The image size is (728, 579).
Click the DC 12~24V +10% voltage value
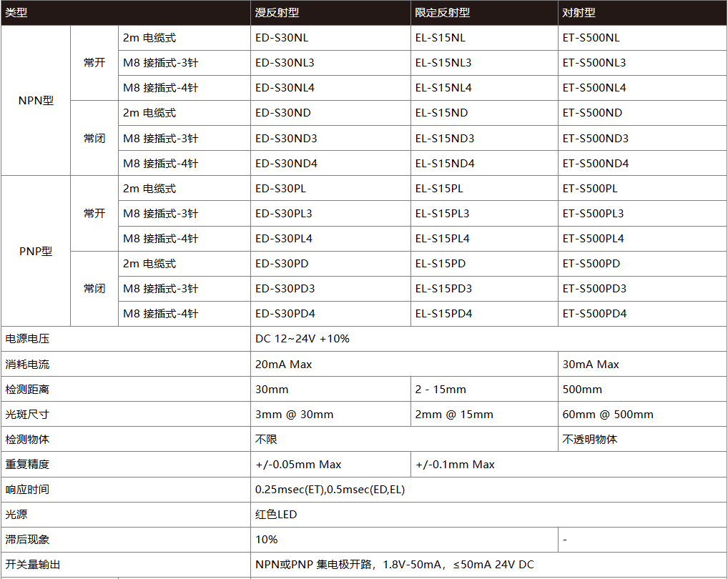(x=302, y=339)
